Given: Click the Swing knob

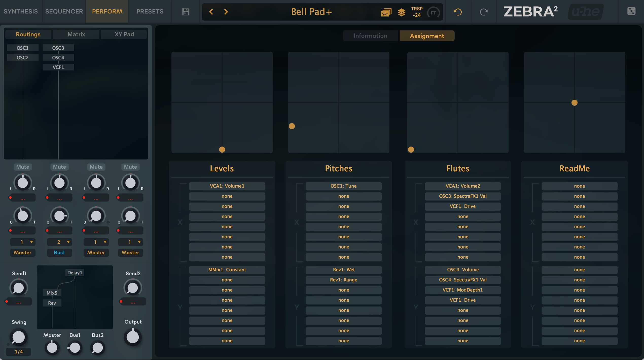Looking at the screenshot, I should [x=19, y=337].
